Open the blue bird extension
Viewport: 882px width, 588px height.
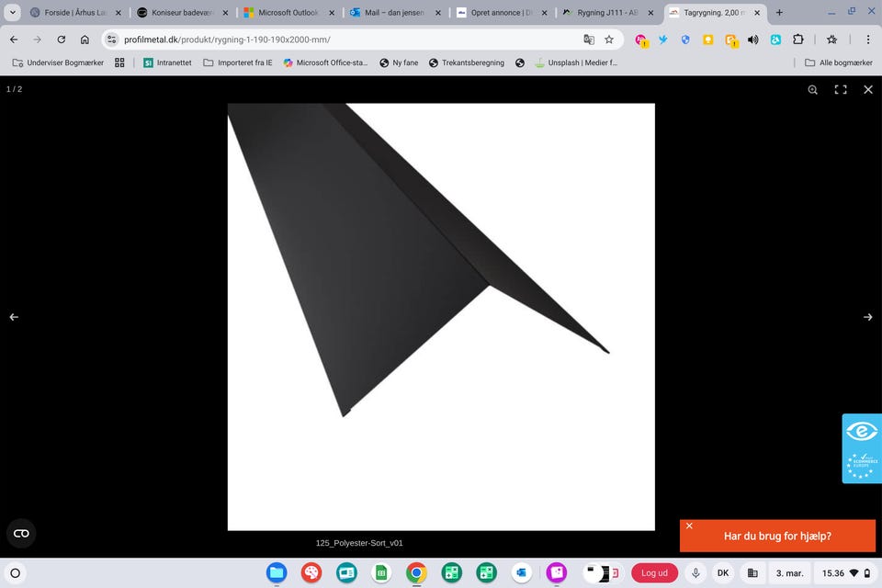pos(663,40)
